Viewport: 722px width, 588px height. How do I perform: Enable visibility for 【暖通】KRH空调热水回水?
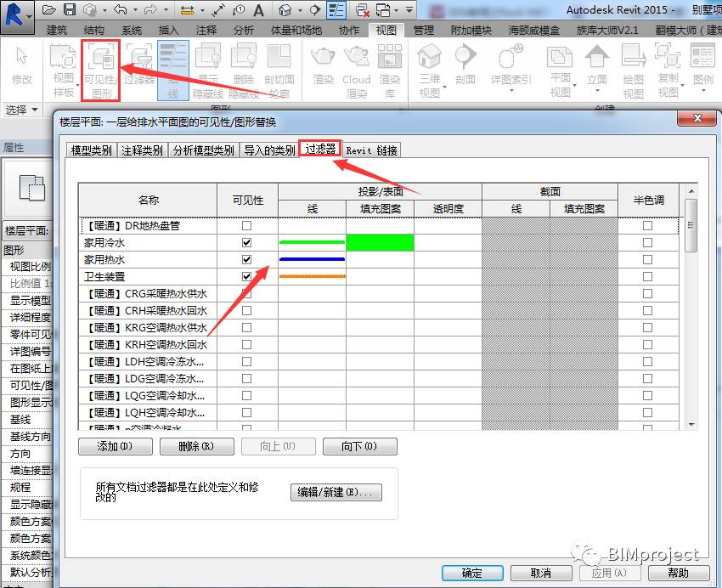coord(247,344)
